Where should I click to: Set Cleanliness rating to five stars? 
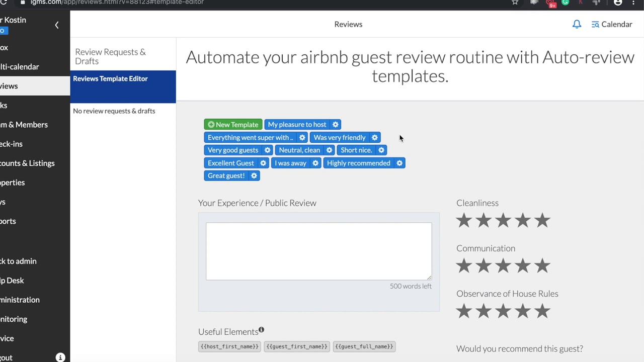[x=542, y=221]
